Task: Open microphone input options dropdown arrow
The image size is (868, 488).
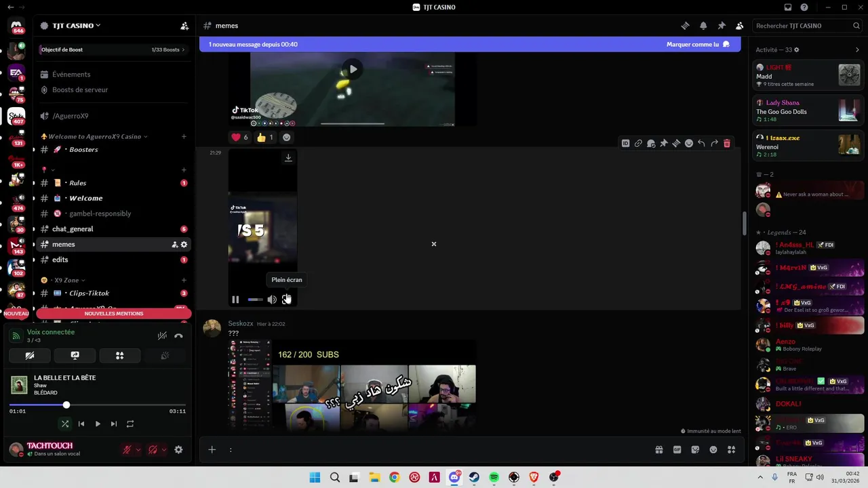Action: (138, 449)
